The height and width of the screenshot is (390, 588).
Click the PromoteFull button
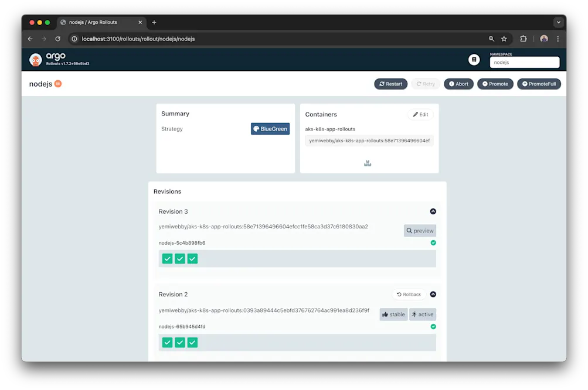[x=539, y=84]
